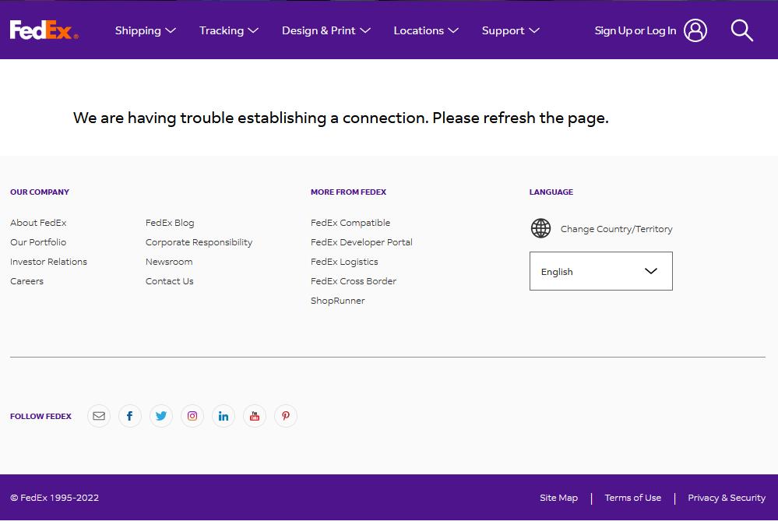The width and height of the screenshot is (778, 532).
Task: Open the Contact Us link
Action: 170,281
